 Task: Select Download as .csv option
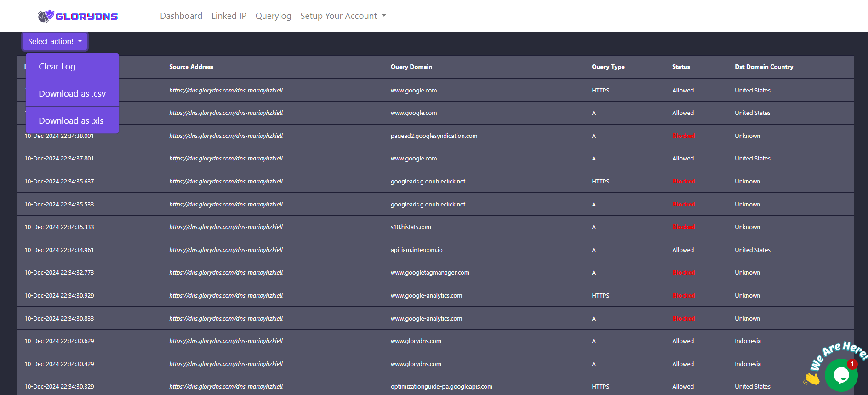[72, 94]
